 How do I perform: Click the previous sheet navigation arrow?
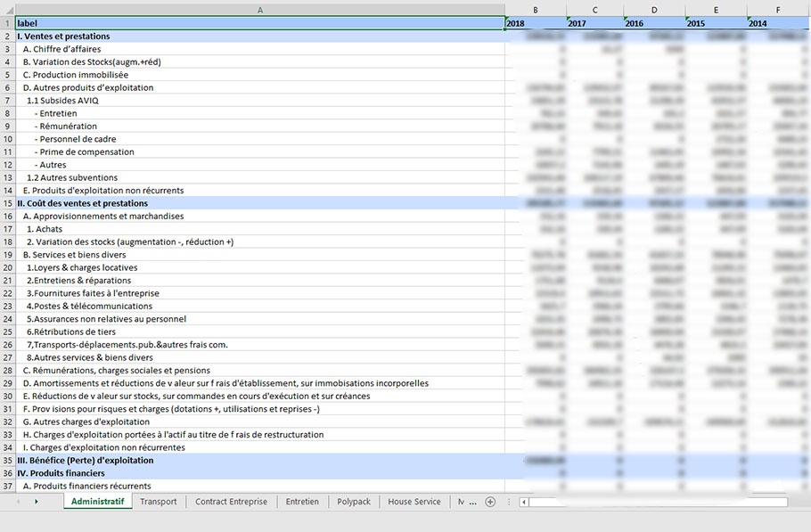pos(18,503)
